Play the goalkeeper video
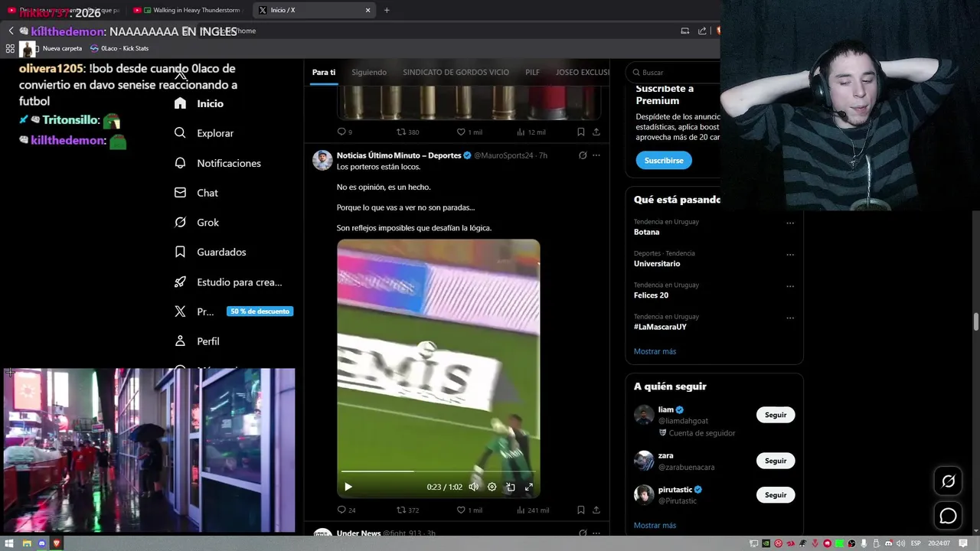 [x=348, y=487]
